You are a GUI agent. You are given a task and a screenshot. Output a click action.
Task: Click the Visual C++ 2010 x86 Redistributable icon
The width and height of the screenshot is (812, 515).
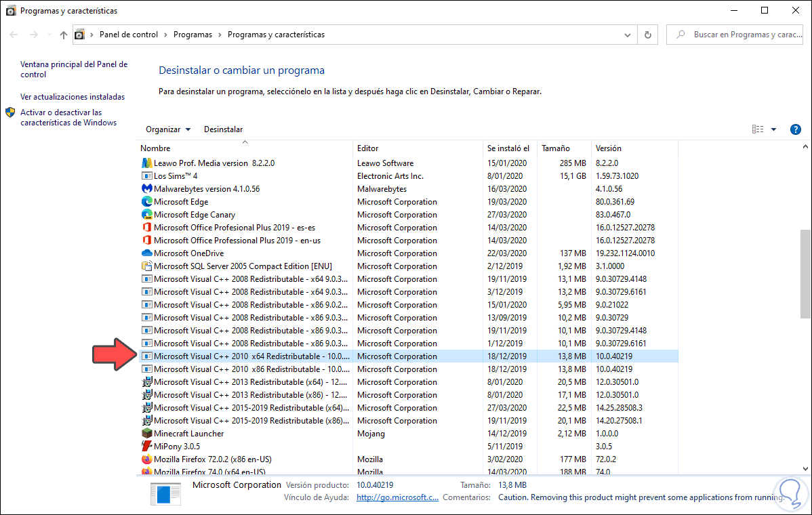coord(147,369)
